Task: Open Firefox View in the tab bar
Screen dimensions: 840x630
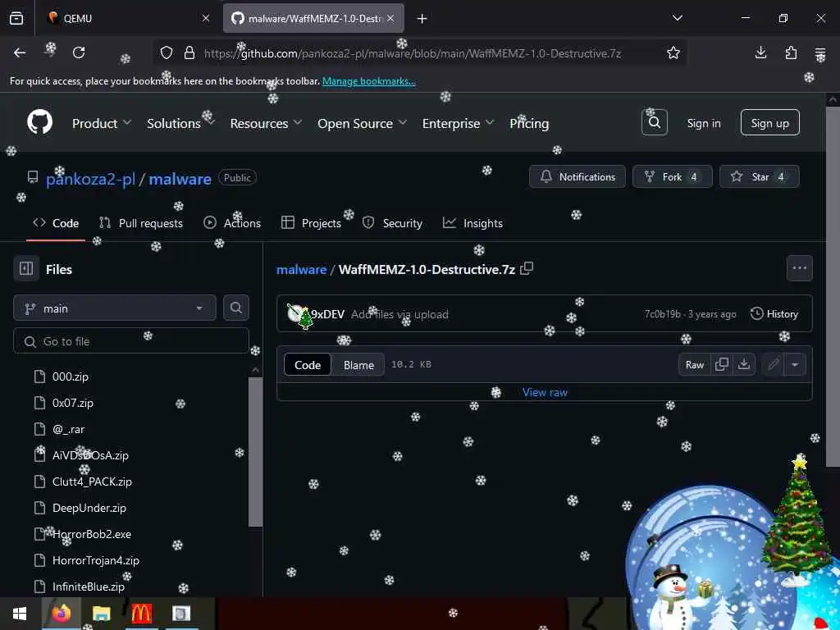Action: [16, 18]
